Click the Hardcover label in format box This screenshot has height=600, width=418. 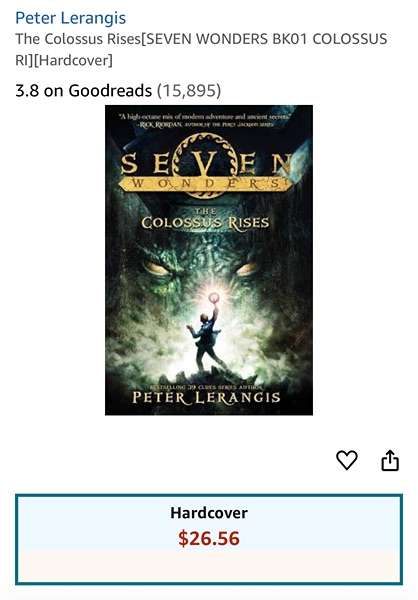coord(209,513)
